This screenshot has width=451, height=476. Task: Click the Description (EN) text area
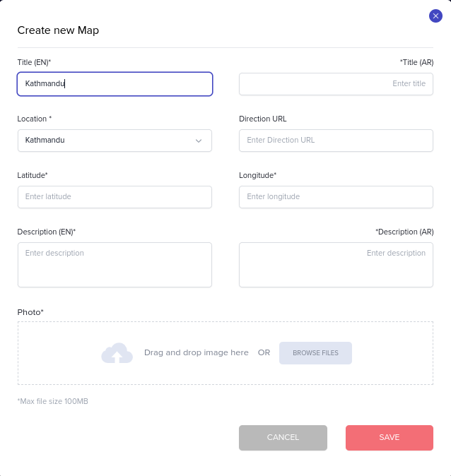pos(115,265)
